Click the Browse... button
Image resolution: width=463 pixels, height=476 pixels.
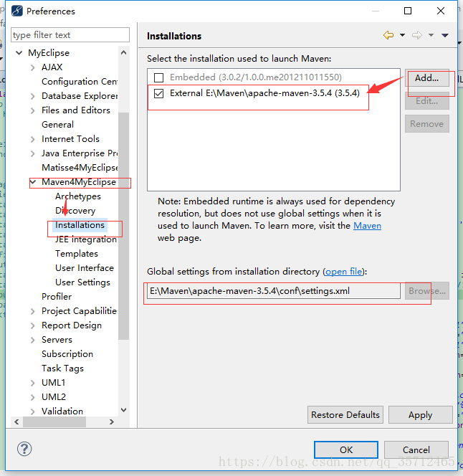pyautogui.click(x=427, y=291)
